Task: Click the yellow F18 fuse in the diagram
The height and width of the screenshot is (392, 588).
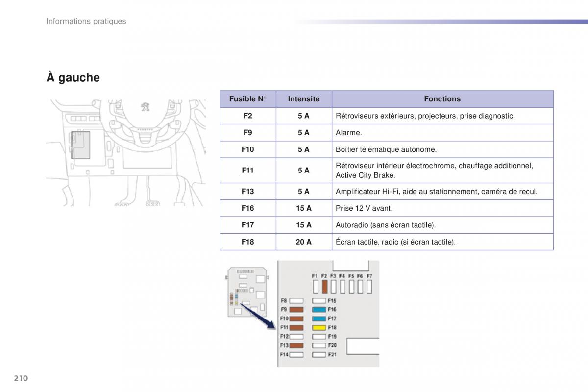Action: (x=319, y=327)
